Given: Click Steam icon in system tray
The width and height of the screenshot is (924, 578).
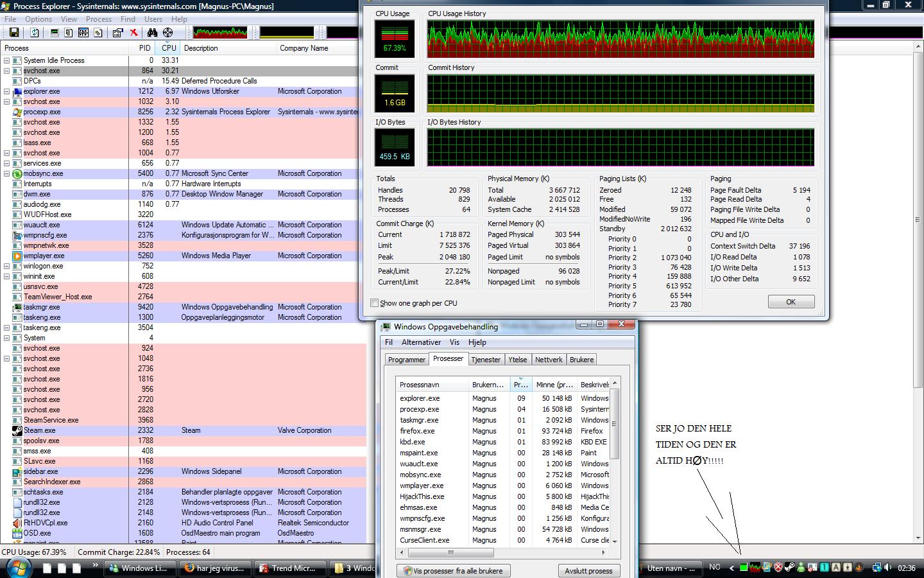Looking at the screenshot, I should 790,567.
